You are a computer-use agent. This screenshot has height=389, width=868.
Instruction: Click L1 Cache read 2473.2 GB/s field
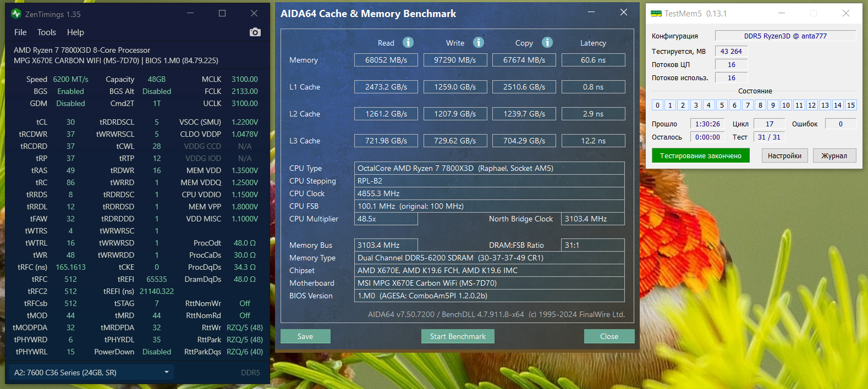click(386, 87)
